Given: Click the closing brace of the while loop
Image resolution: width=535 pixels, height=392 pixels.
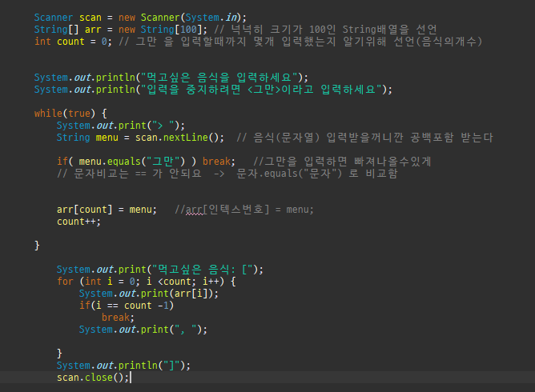Looking at the screenshot, I should tap(37, 246).
